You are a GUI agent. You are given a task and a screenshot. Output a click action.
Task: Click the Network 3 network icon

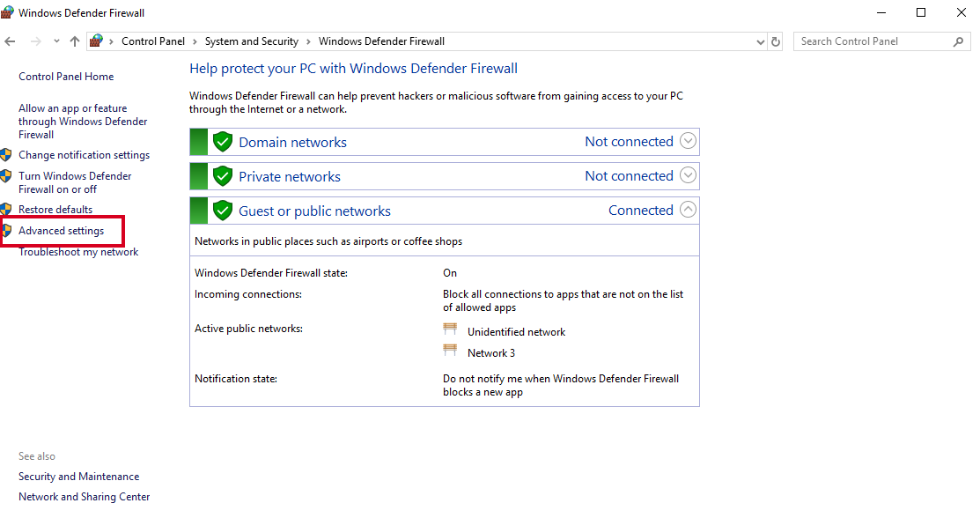[450, 350]
